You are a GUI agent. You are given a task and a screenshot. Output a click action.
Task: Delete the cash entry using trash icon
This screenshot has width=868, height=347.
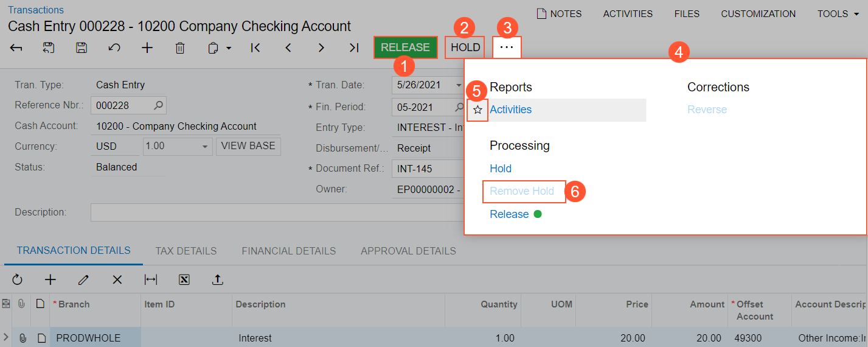click(180, 48)
